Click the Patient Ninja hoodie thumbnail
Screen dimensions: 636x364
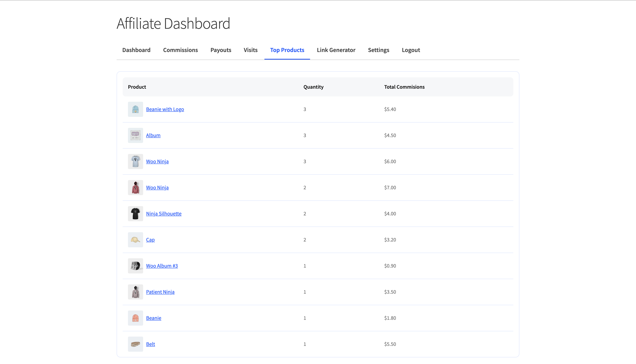point(135,292)
